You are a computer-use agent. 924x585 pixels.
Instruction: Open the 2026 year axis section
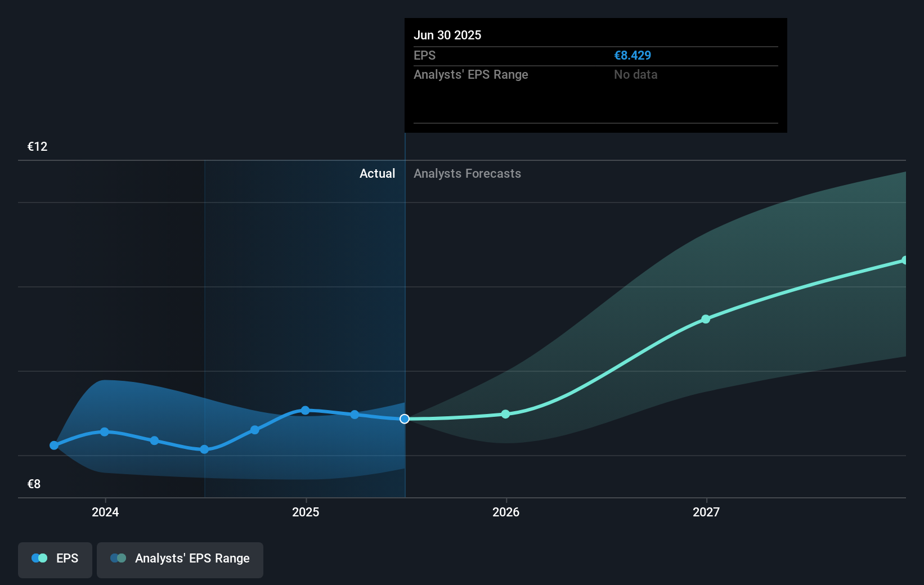[506, 512]
